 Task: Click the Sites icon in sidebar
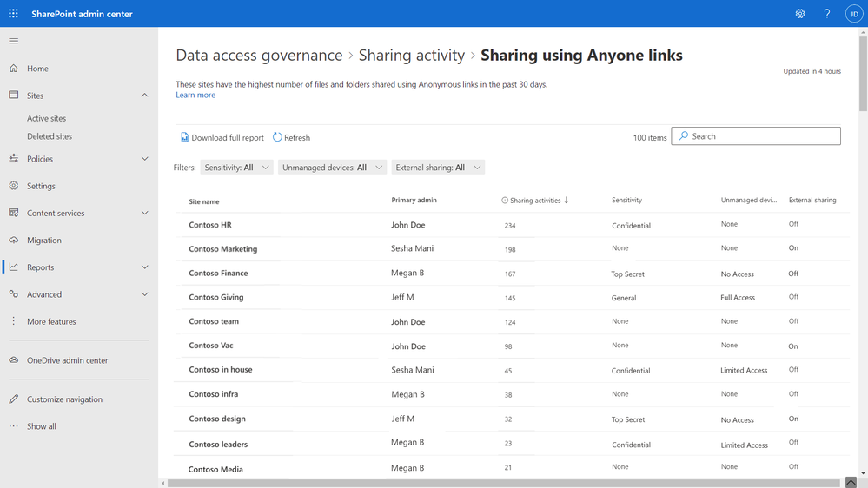[x=14, y=96]
